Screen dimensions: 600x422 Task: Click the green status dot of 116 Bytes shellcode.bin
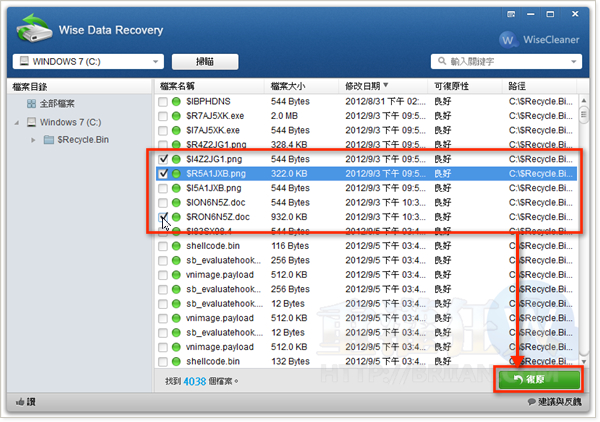tap(176, 246)
